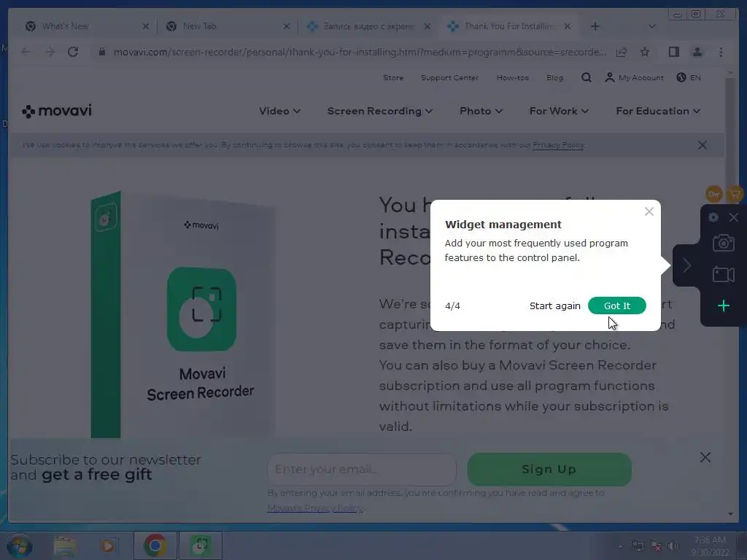Open a new browser tab with plus button
Image resolution: width=747 pixels, height=560 pixels.
point(595,26)
